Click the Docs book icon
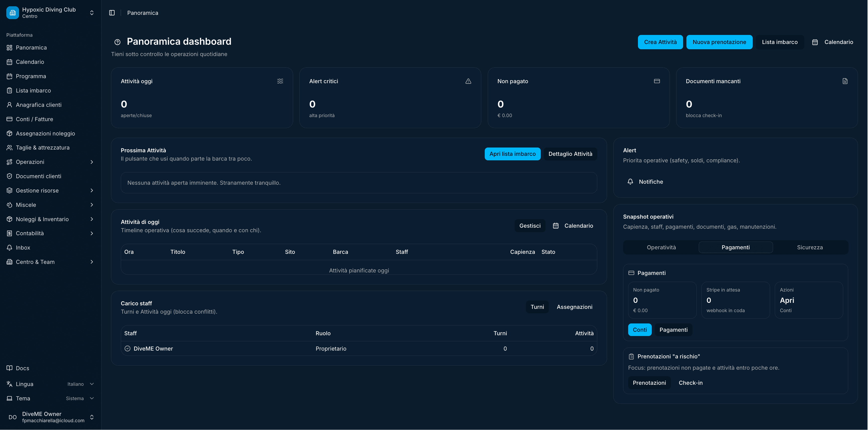Viewport: 868px width, 430px height. point(10,368)
